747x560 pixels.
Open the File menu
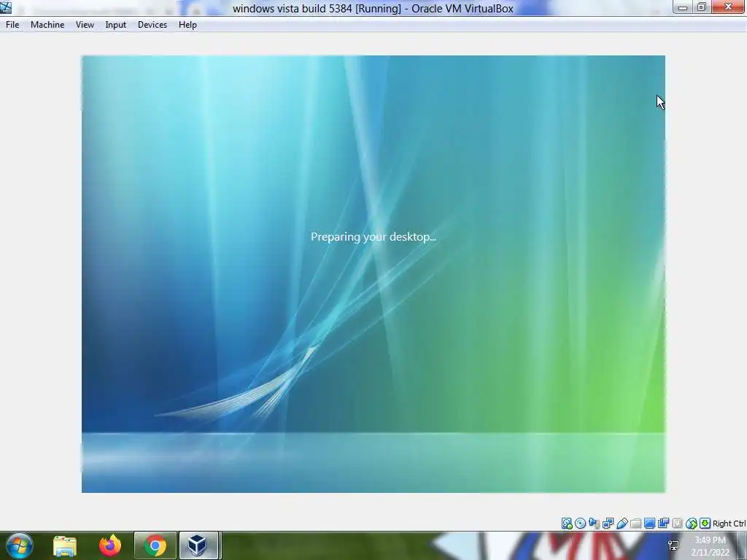pyautogui.click(x=12, y=25)
